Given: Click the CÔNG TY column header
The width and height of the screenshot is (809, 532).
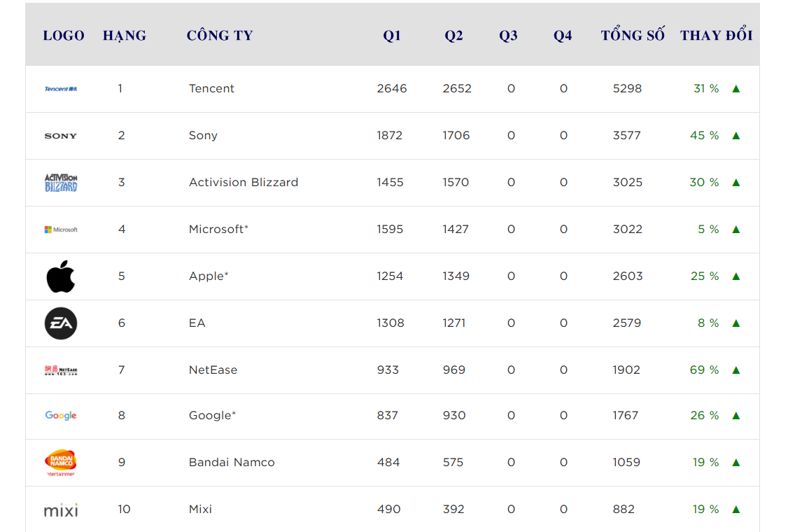Looking at the screenshot, I should point(220,35).
